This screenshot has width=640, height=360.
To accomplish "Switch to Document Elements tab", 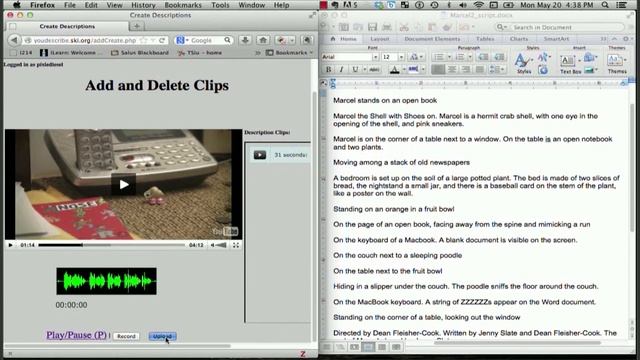I will click(432, 39).
